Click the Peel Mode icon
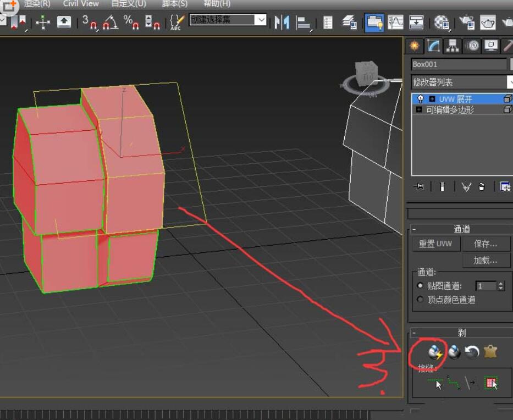This screenshot has width=513, height=420. click(x=454, y=352)
